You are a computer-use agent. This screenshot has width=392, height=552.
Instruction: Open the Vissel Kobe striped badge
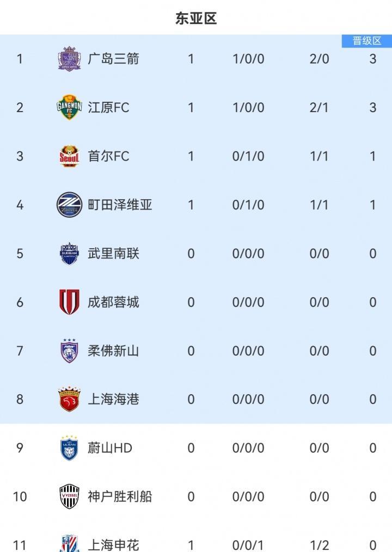[x=69, y=496]
